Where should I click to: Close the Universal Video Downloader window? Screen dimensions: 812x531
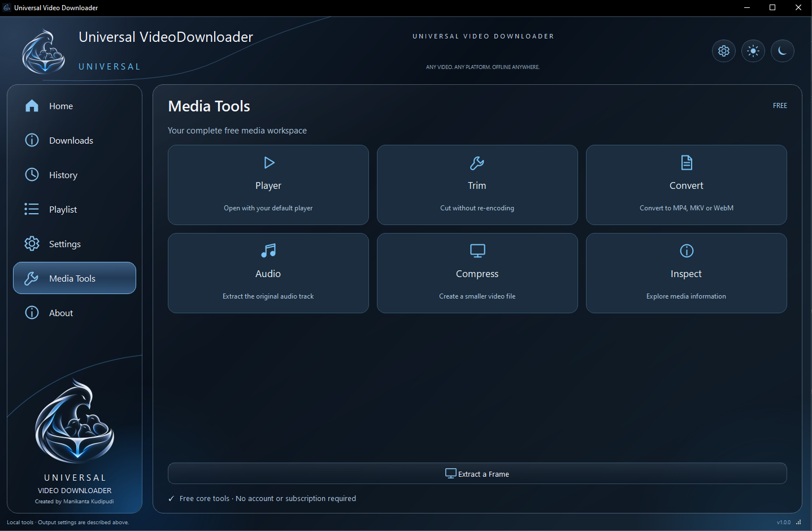pos(798,8)
